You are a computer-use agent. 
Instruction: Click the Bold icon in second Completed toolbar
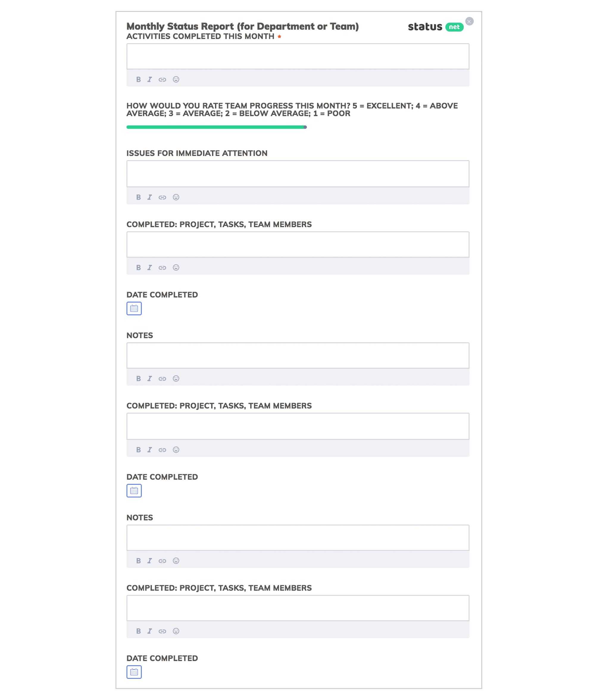138,449
